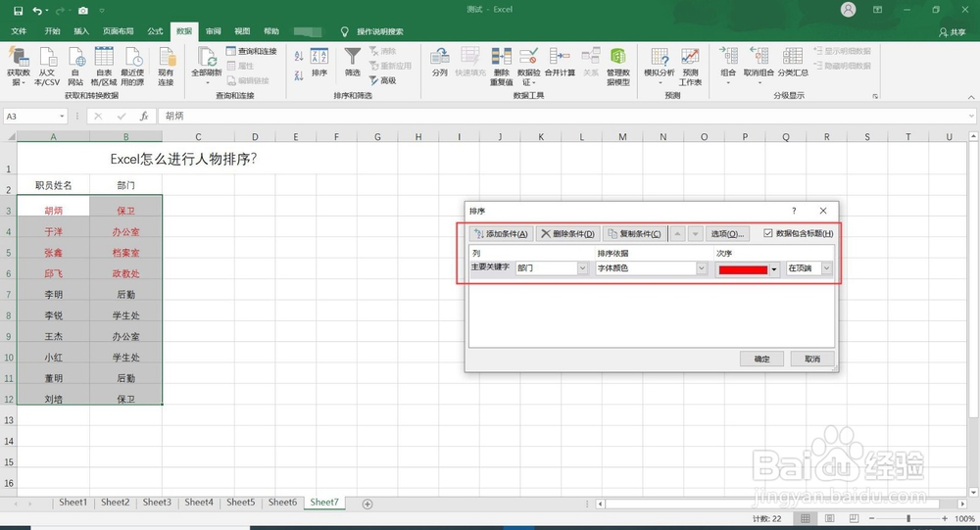980x530 pixels.
Task: Click 删除条件 button in sort dialog
Action: [567, 234]
